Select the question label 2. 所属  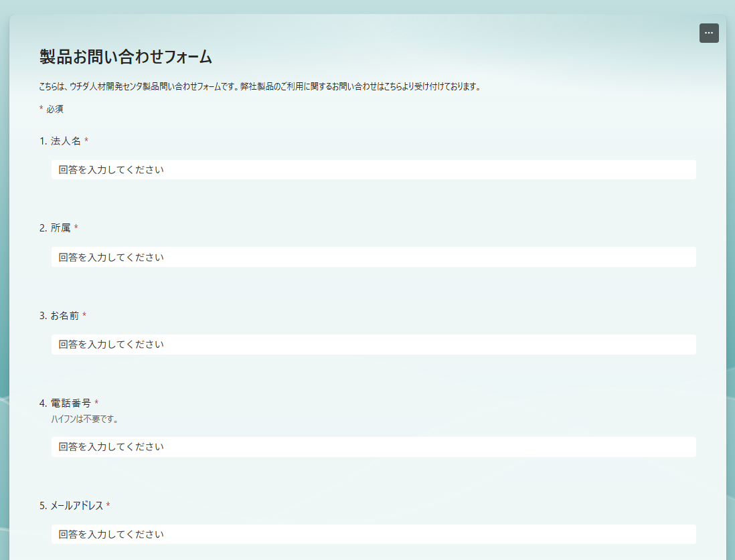[x=55, y=228]
